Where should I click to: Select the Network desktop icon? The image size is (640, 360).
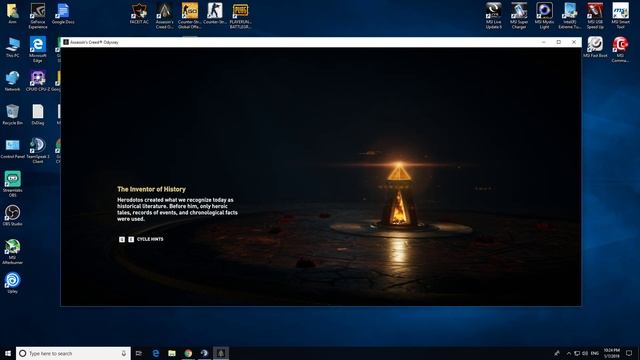click(13, 81)
